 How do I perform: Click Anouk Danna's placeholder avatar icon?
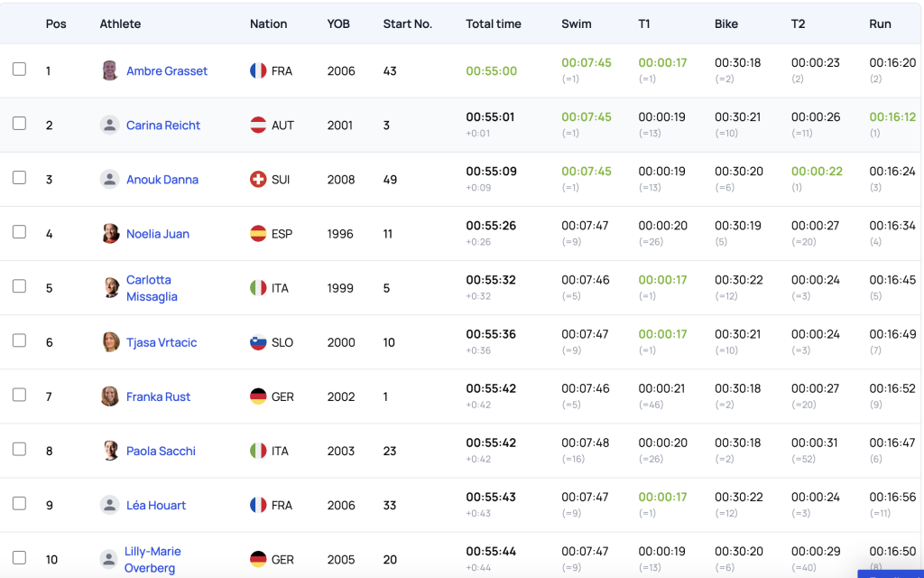pyautogui.click(x=110, y=180)
